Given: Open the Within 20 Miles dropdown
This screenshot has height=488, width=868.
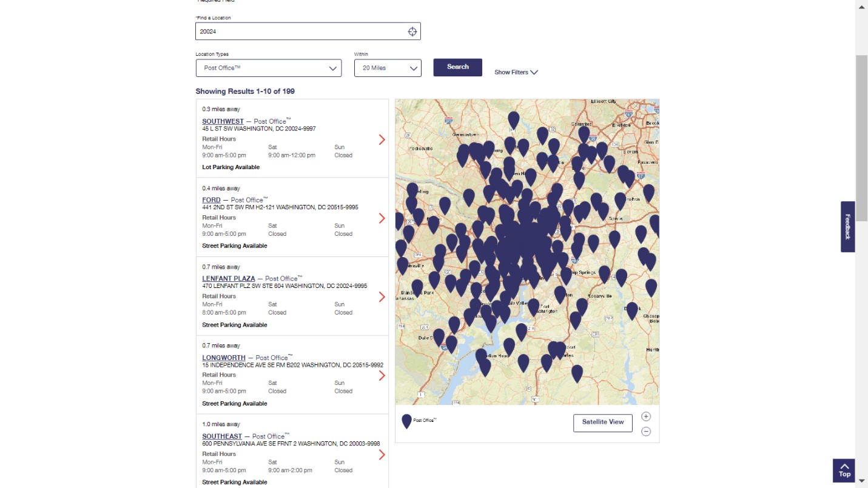Looking at the screenshot, I should 388,68.
